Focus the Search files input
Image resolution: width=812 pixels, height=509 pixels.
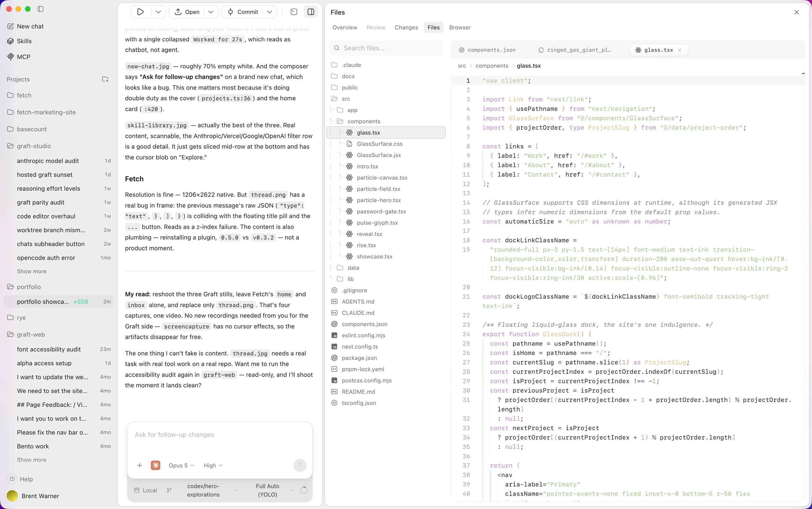[386, 48]
